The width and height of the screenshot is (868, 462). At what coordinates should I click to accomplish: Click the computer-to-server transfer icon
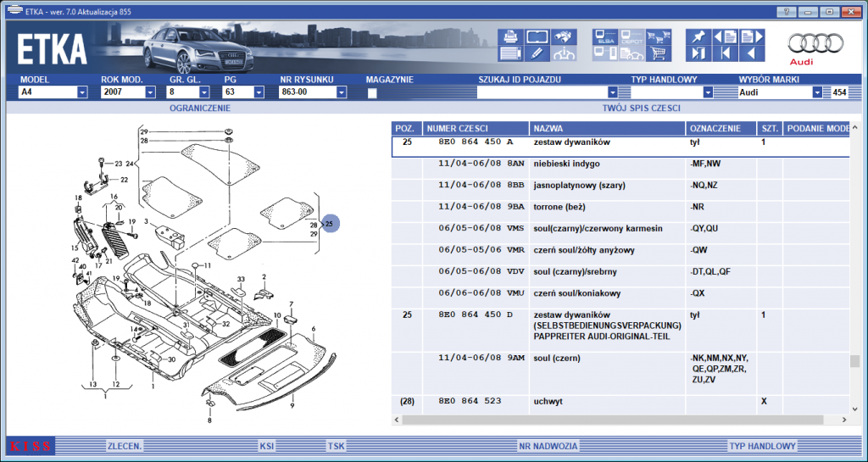click(605, 53)
